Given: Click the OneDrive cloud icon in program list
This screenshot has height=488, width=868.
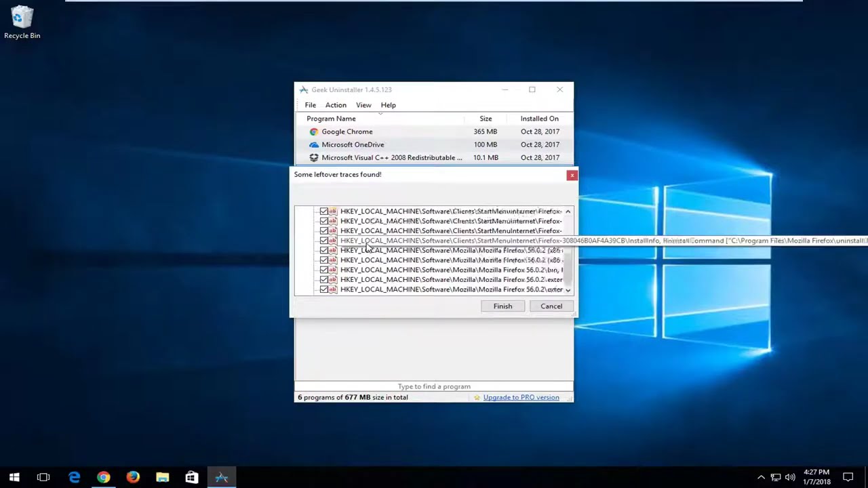Looking at the screenshot, I should pyautogui.click(x=313, y=144).
